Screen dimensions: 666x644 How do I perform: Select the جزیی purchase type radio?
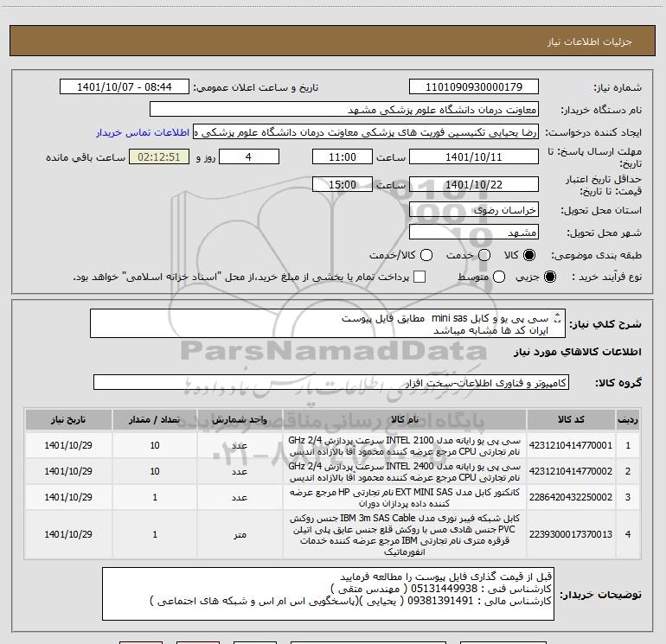click(x=550, y=277)
